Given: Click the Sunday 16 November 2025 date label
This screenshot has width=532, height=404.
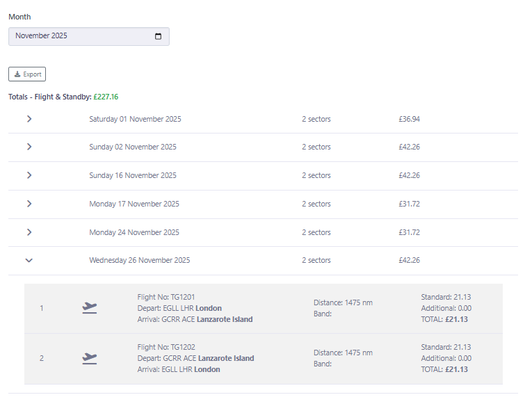Looking at the screenshot, I should [x=132, y=175].
